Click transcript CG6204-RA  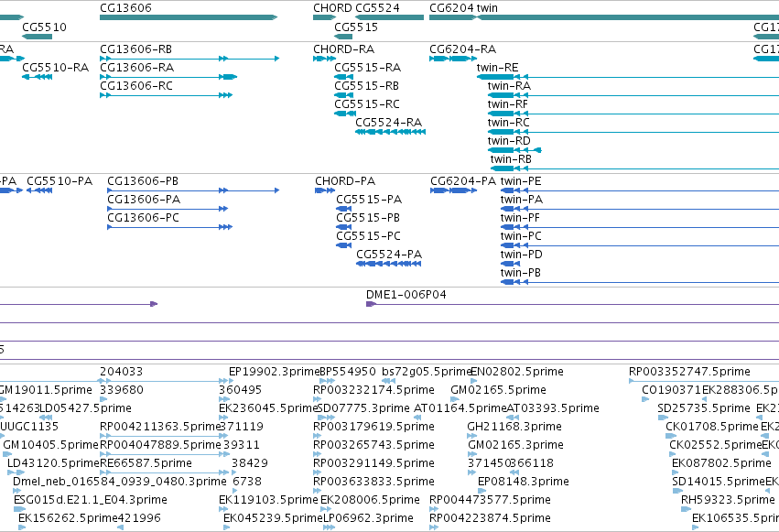pos(463,49)
